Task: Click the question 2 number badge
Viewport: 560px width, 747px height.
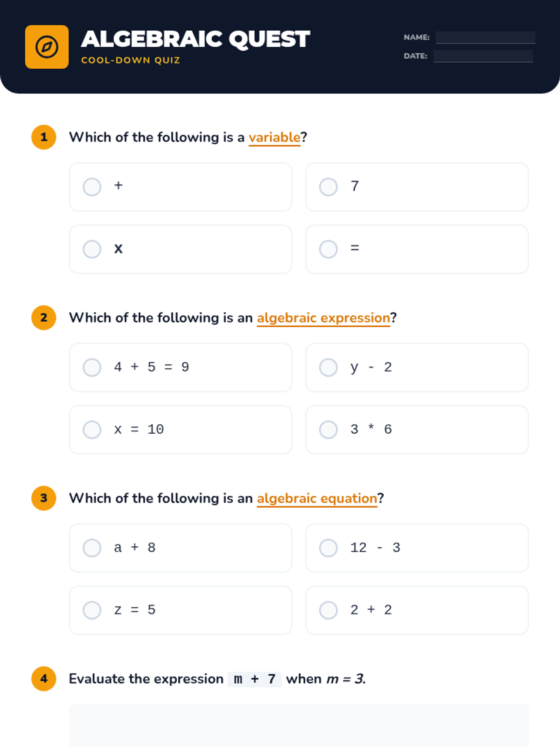Action: 44,318
